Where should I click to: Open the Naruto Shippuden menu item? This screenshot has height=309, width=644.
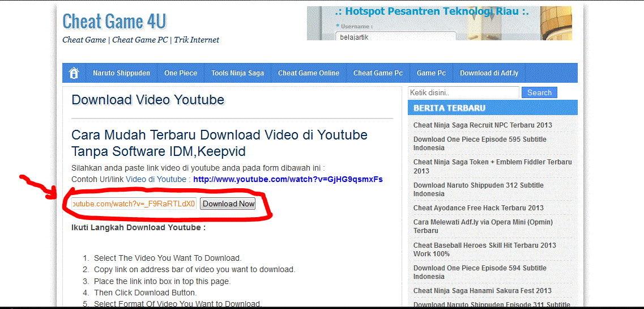122,73
